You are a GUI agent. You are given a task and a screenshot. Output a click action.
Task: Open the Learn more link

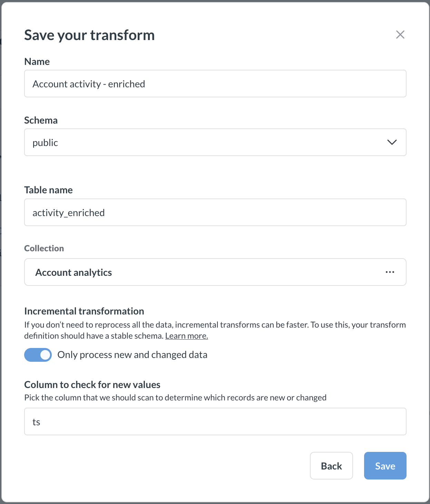tap(187, 336)
